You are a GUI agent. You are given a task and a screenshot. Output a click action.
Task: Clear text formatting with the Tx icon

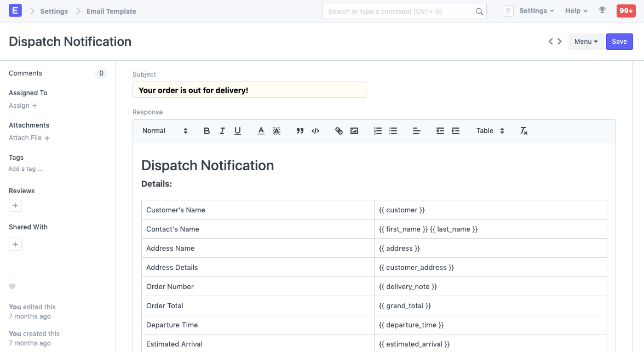click(x=523, y=131)
